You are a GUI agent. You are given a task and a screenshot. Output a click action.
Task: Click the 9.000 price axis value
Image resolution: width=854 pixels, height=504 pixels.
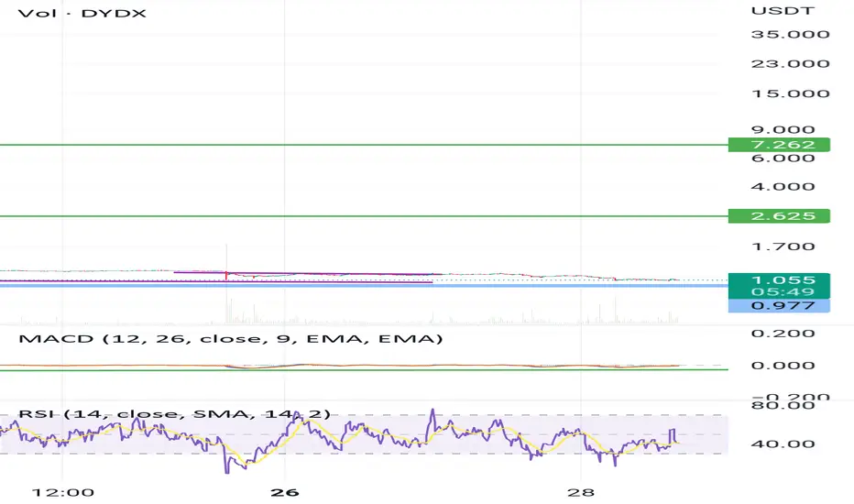pyautogui.click(x=783, y=130)
